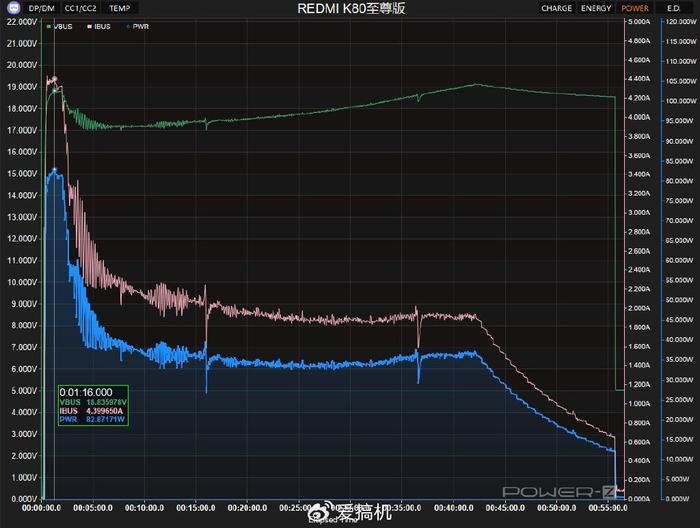This screenshot has width=700, height=528.
Task: Click the IBUS 4.399650A tooltip value
Action: (92, 411)
